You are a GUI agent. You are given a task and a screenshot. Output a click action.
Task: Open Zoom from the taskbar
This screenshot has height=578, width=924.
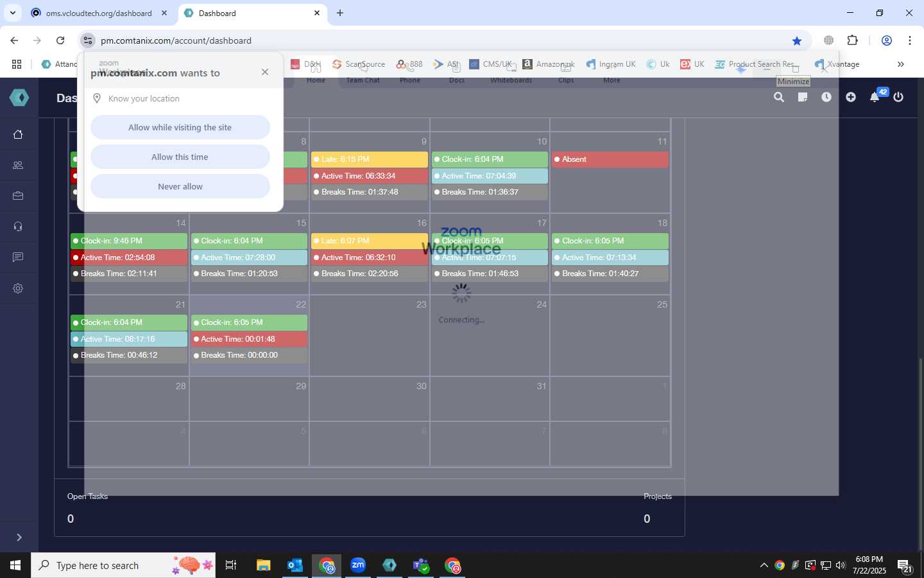pyautogui.click(x=358, y=565)
